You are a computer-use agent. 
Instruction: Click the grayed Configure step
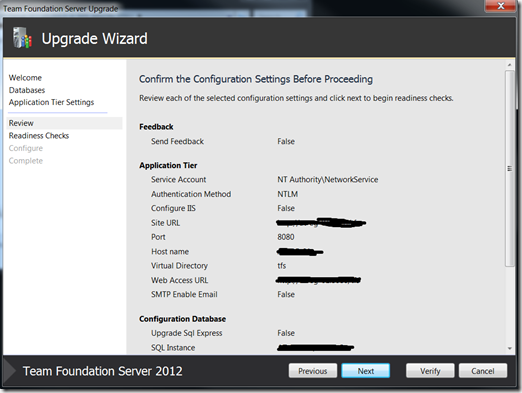(x=26, y=148)
